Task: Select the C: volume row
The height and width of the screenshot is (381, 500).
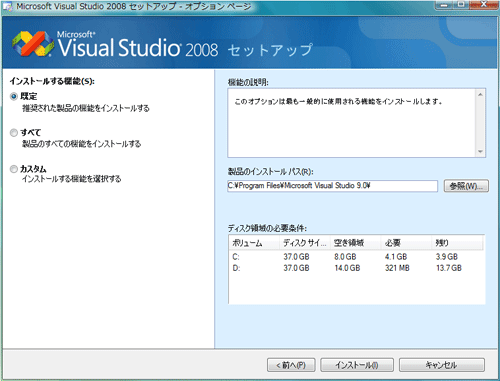Action: (x=356, y=257)
